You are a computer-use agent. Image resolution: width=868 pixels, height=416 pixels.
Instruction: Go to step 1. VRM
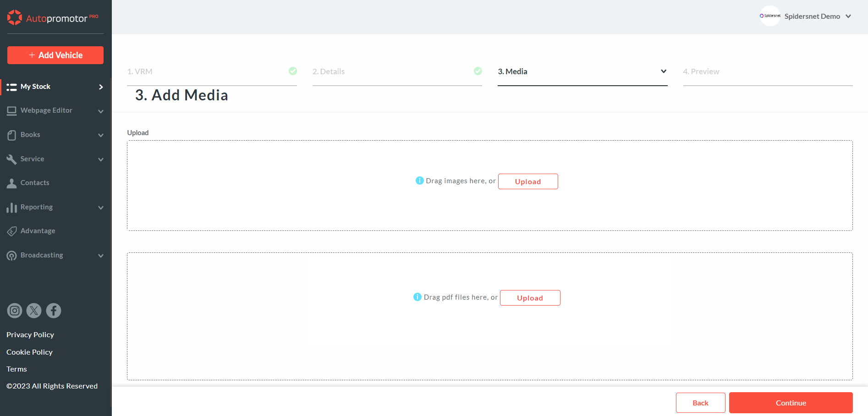pos(140,71)
